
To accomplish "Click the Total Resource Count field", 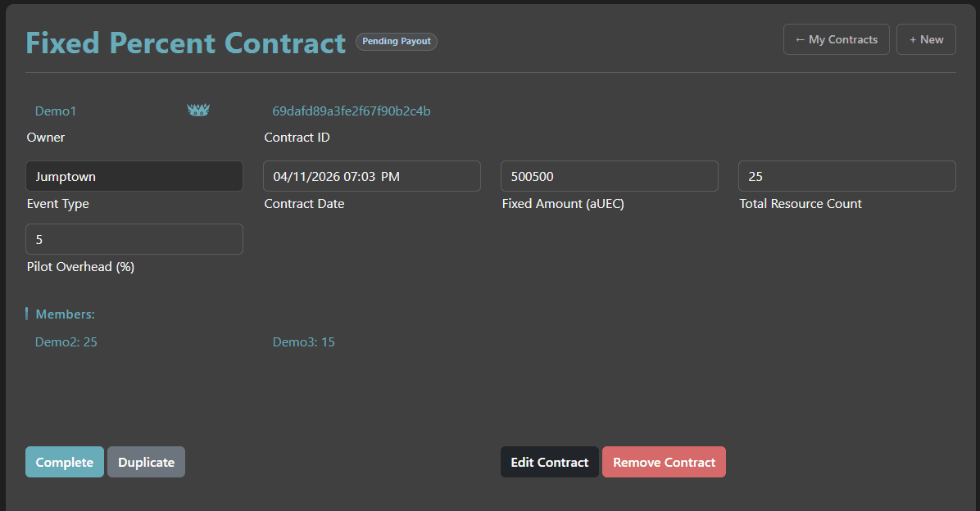I will click(846, 176).
